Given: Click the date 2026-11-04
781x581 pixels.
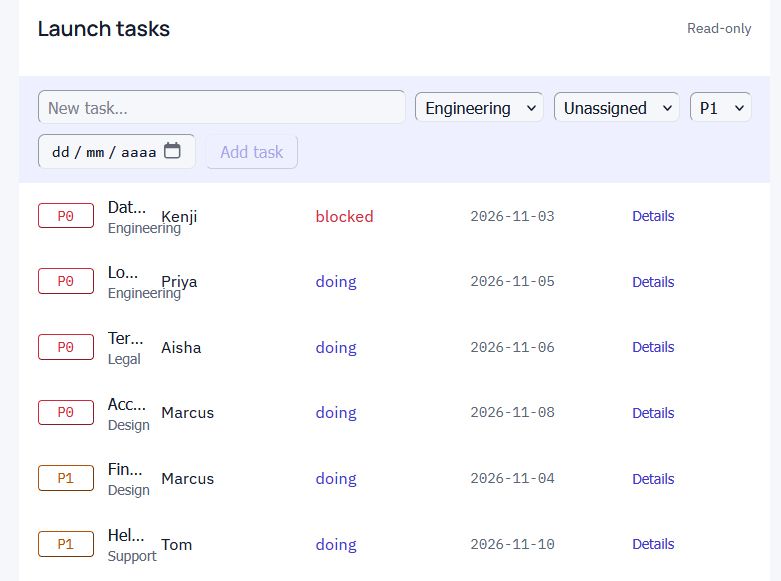Looking at the screenshot, I should (x=513, y=478).
